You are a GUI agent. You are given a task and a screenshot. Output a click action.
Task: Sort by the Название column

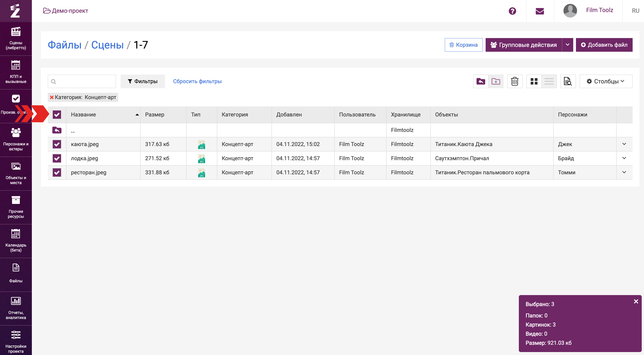point(103,115)
